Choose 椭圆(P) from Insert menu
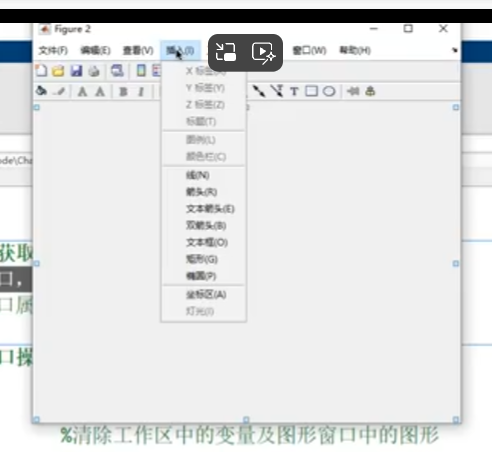Viewport: 492px width, 452px height. [x=204, y=276]
